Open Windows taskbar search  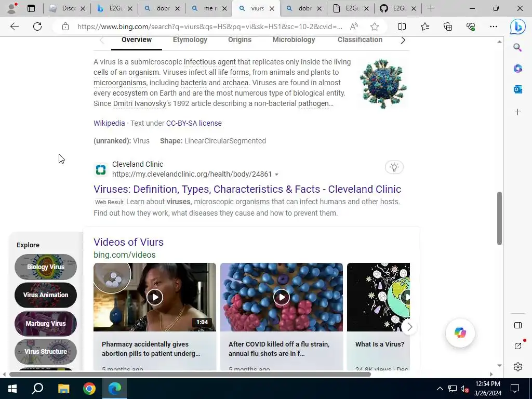tap(37, 389)
